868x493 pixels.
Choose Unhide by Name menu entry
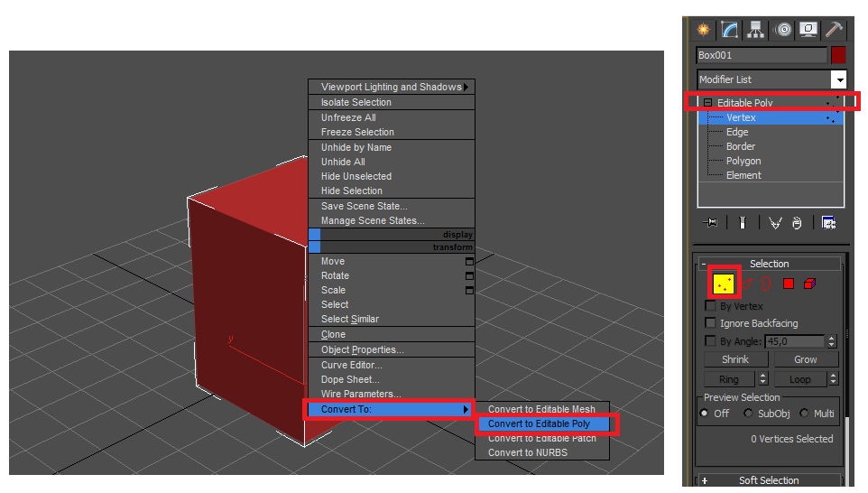pos(392,147)
